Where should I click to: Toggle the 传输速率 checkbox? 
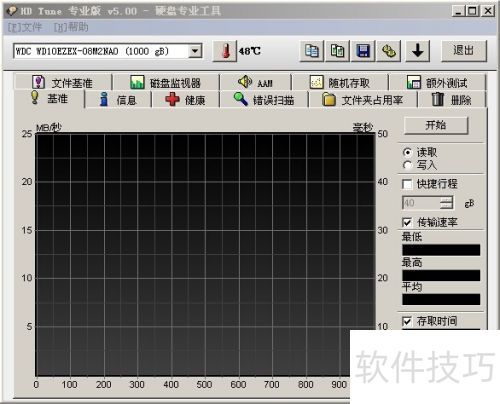[407, 222]
